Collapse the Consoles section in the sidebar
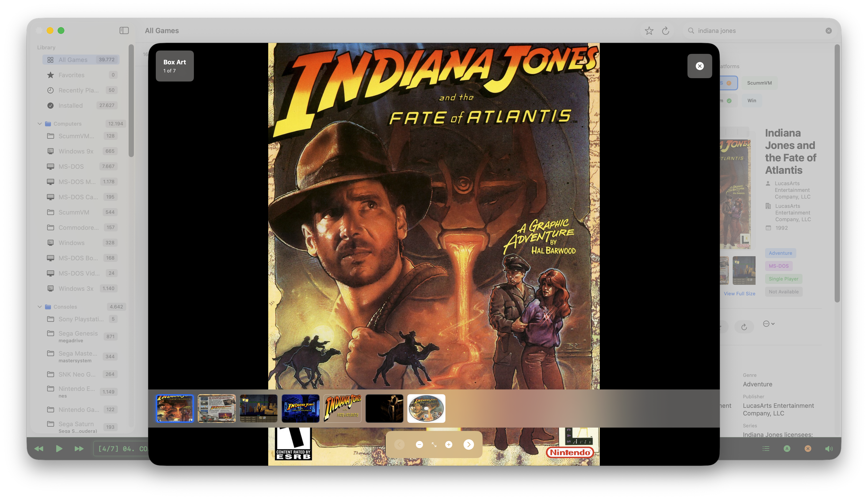Viewport: 868px width, 501px height. (39, 307)
